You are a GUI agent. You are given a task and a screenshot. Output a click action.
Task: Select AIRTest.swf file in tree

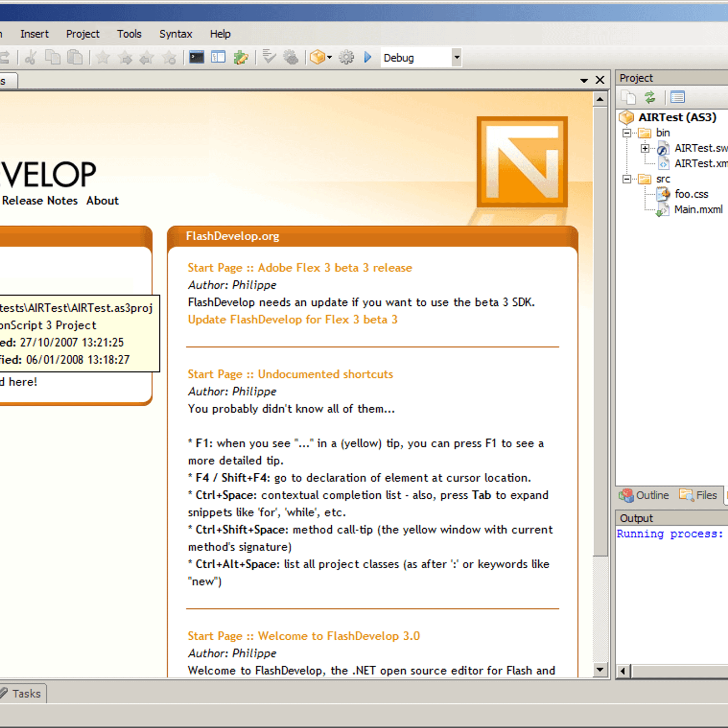coord(701,148)
